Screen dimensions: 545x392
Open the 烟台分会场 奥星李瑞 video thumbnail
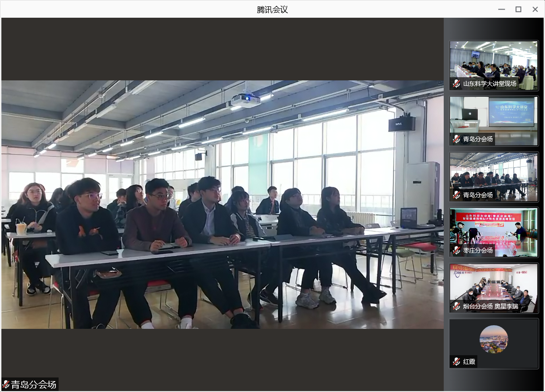coord(494,284)
